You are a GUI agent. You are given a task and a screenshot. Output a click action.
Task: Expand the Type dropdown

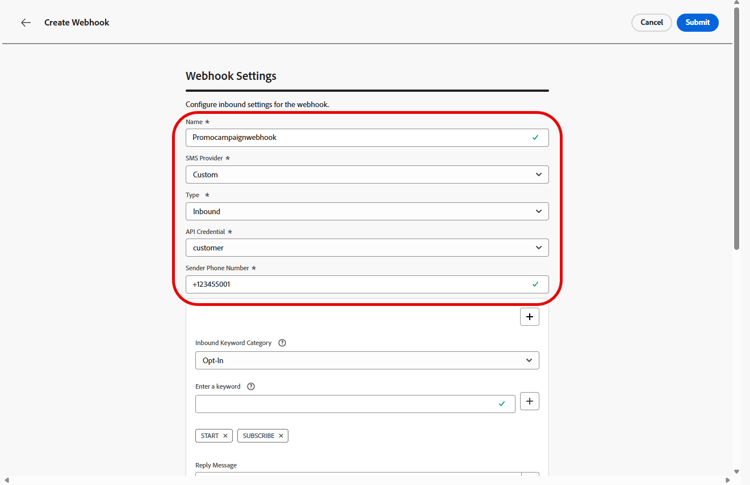[x=367, y=211]
